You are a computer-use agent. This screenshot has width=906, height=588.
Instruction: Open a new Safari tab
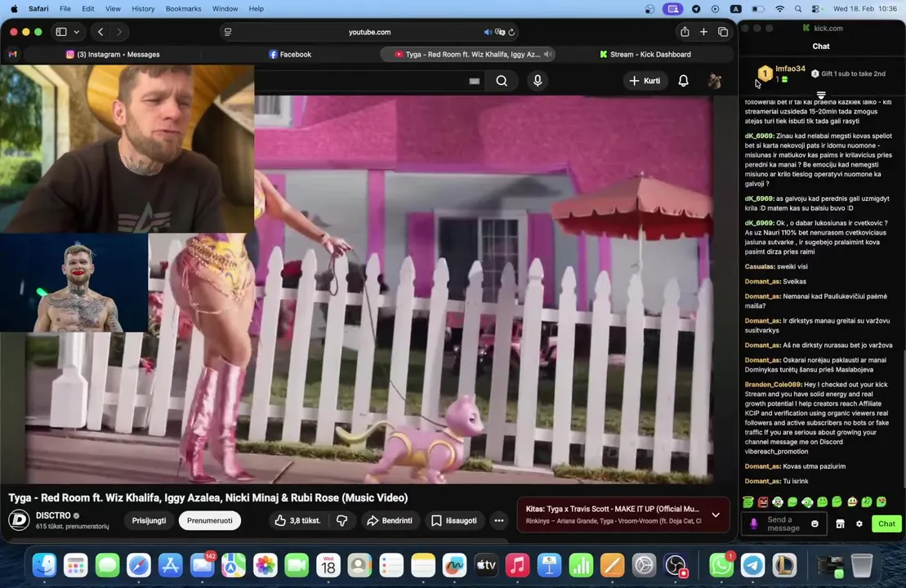click(703, 32)
